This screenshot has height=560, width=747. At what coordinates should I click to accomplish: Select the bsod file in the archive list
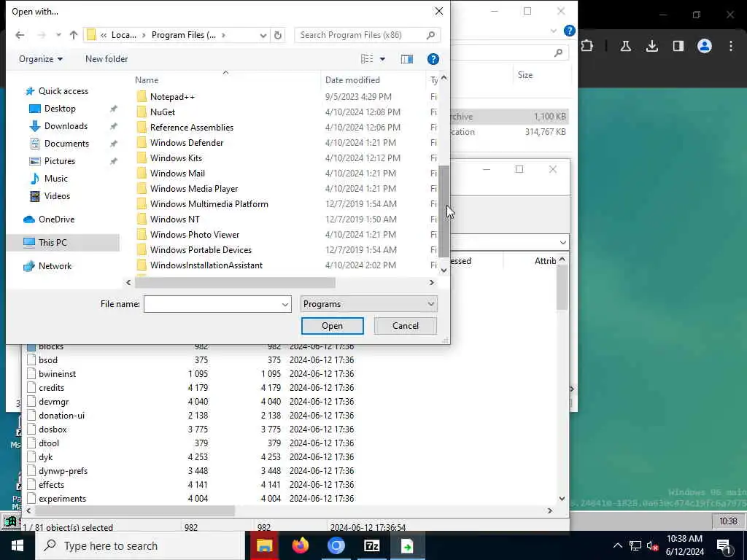coord(47,360)
